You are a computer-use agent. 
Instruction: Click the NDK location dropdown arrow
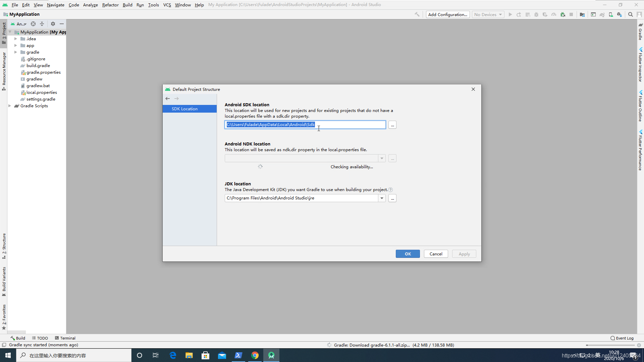[382, 158]
